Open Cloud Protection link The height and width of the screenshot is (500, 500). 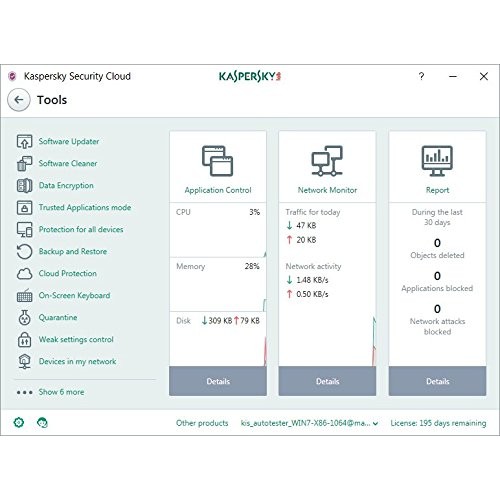68,273
